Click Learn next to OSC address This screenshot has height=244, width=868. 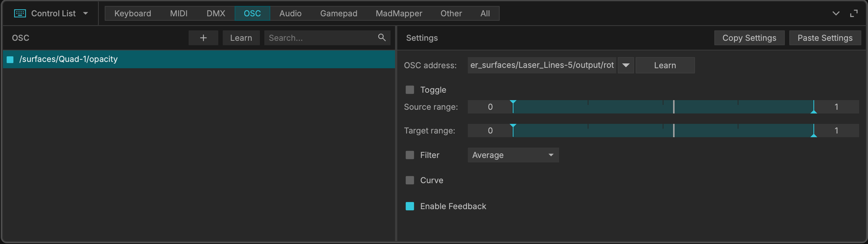665,65
